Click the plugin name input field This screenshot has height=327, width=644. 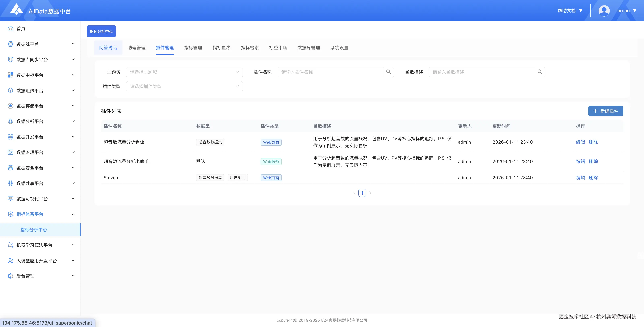pos(330,72)
